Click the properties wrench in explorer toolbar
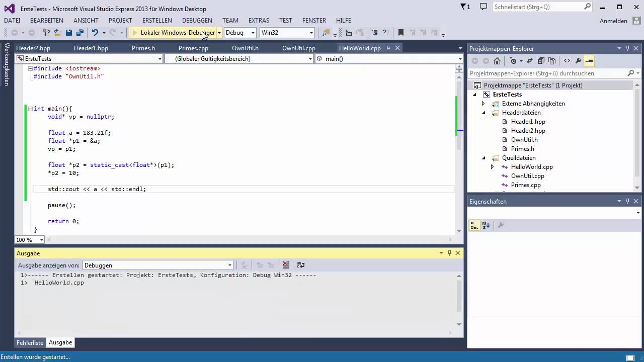Viewport: 644px width, 362px height. tap(578, 61)
